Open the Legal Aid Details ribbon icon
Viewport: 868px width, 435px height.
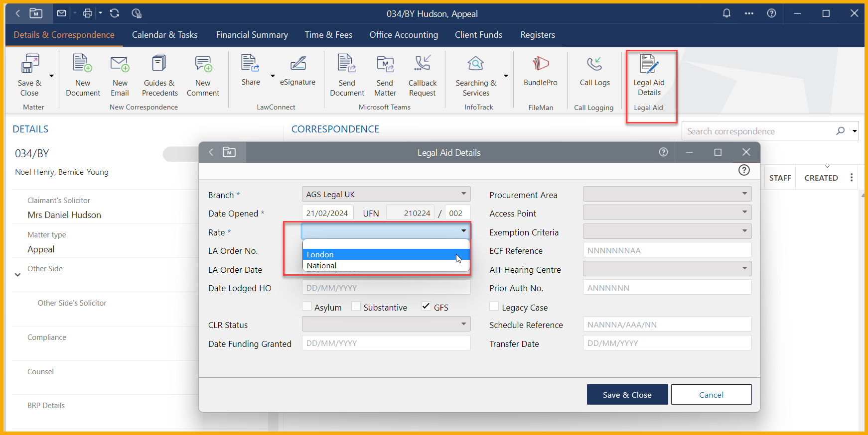pyautogui.click(x=649, y=76)
